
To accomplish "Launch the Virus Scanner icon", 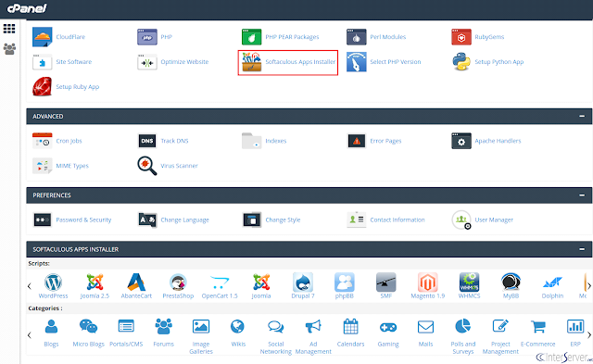I will point(147,166).
